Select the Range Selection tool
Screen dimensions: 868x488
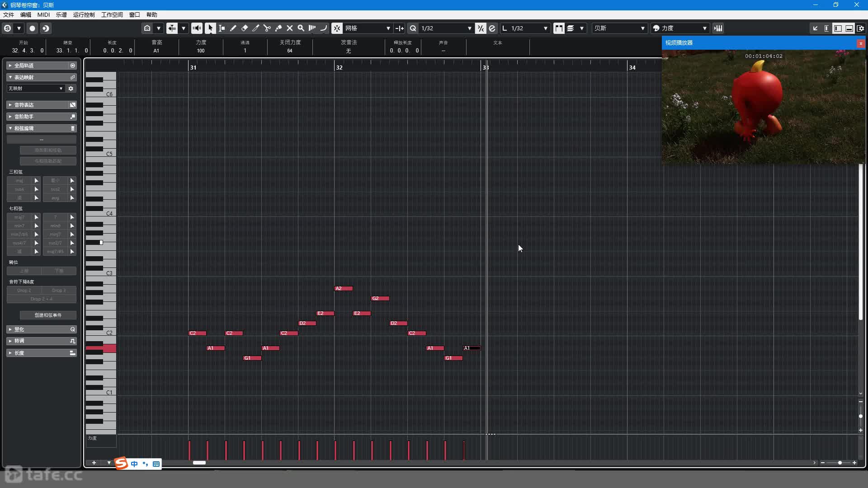[222, 28]
